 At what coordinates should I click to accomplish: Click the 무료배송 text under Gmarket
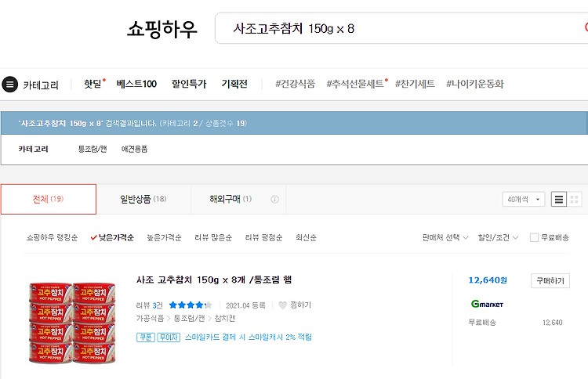click(x=482, y=323)
